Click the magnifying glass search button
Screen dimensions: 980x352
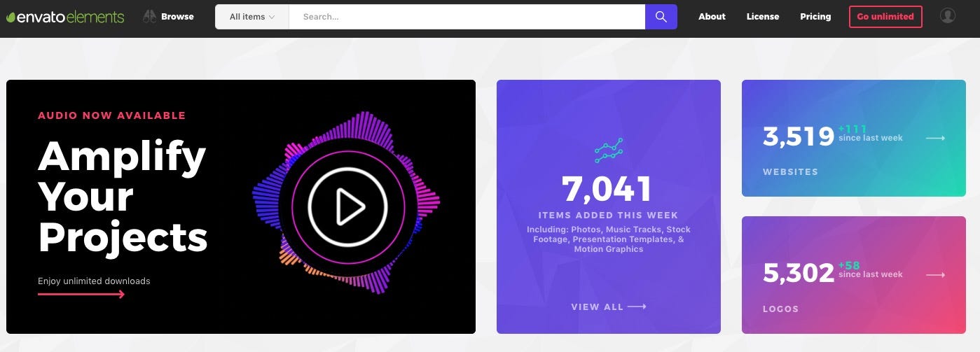click(661, 17)
